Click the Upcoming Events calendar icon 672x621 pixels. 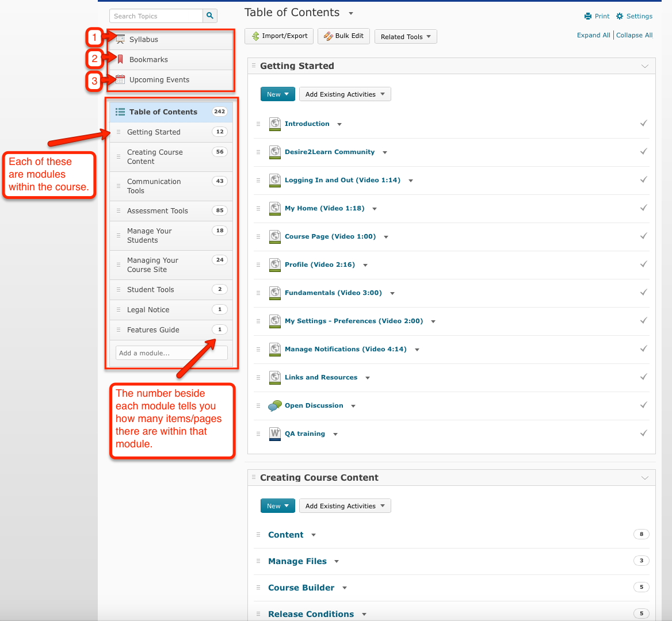pyautogui.click(x=120, y=80)
